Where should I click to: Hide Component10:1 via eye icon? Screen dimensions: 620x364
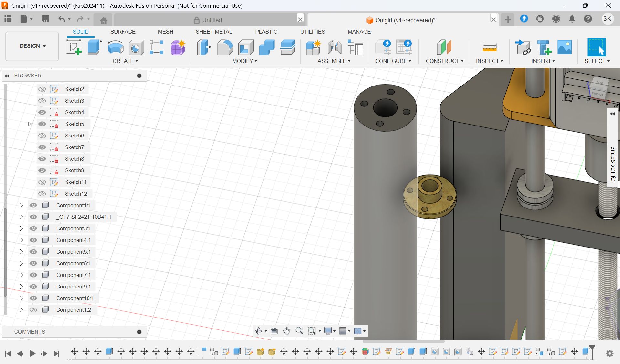click(x=33, y=298)
